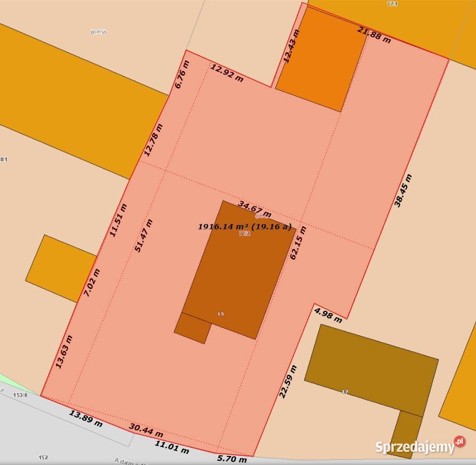The width and height of the screenshot is (476, 465).
Task: Select the 12.78 m boundary label
Action: coord(154,140)
